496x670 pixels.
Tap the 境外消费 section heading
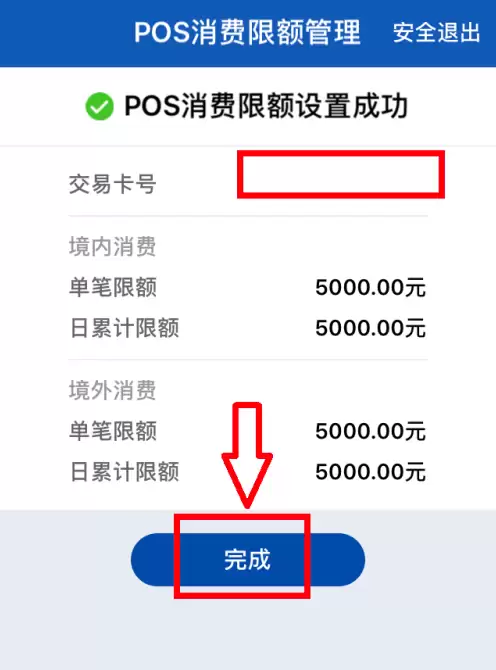point(112,390)
